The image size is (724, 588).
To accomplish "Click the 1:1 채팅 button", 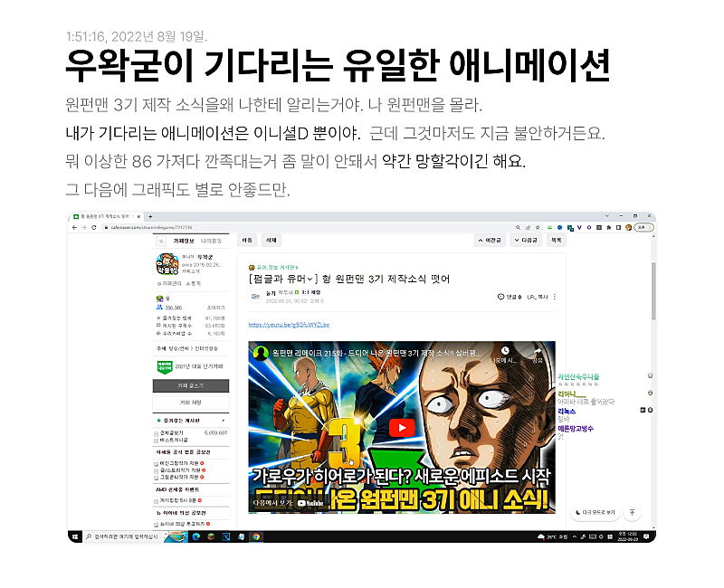I will click(x=310, y=292).
